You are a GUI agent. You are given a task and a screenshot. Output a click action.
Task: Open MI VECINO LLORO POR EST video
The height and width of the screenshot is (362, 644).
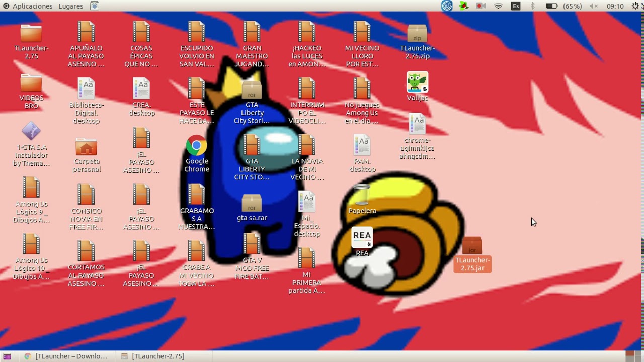(x=362, y=32)
